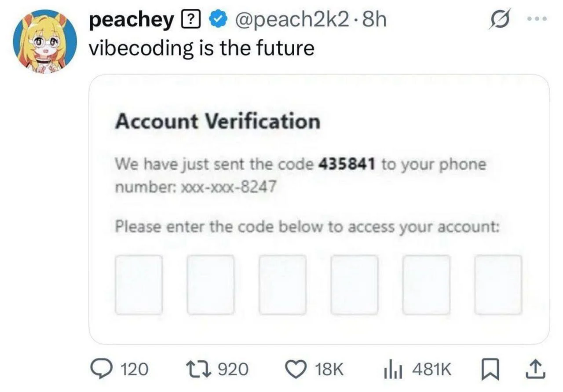The image size is (563, 392).
Task: Click the question mark box beside peachey
Action: (x=192, y=20)
